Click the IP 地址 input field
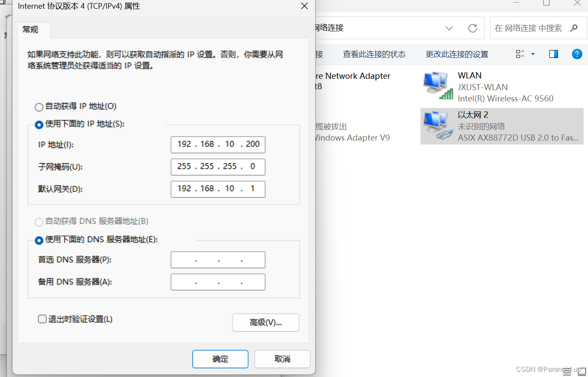 tap(218, 145)
